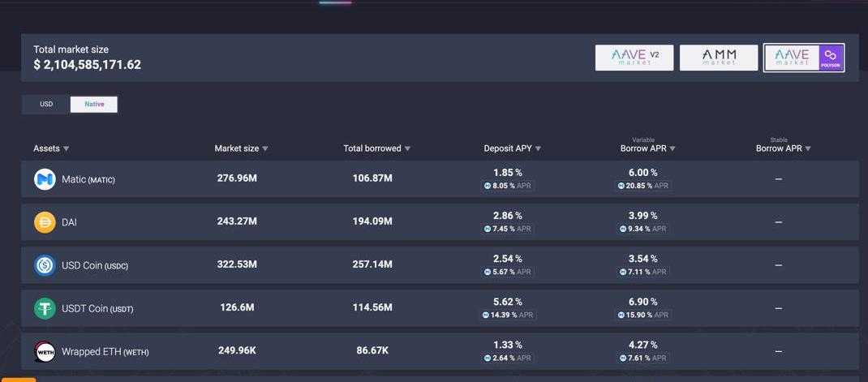
Task: Open the Wrapped ETH (WETH) asset row
Action: (105, 352)
